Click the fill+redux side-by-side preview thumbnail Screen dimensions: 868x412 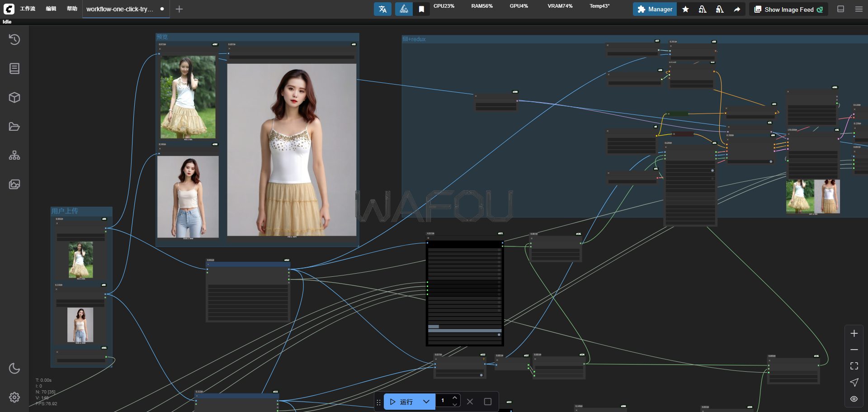[x=813, y=196]
